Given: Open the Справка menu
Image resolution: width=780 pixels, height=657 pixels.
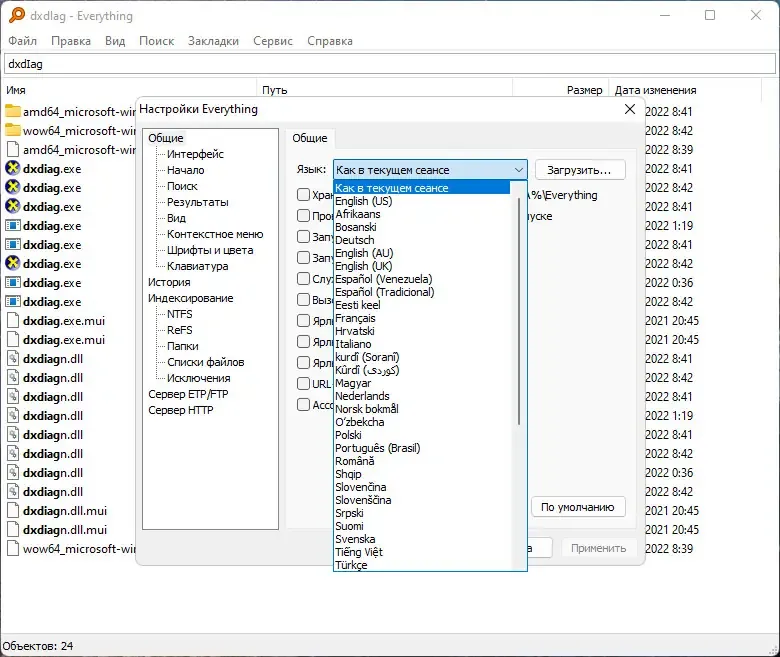Looking at the screenshot, I should coord(330,41).
